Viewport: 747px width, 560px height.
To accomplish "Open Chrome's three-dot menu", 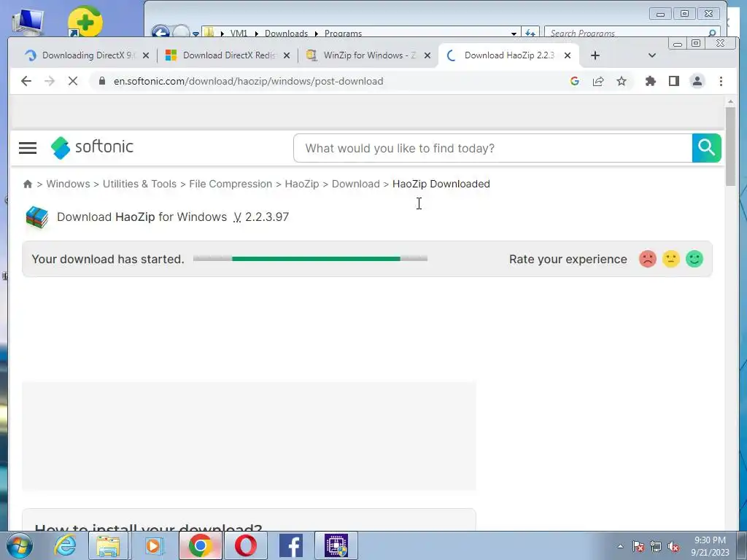I will [721, 81].
